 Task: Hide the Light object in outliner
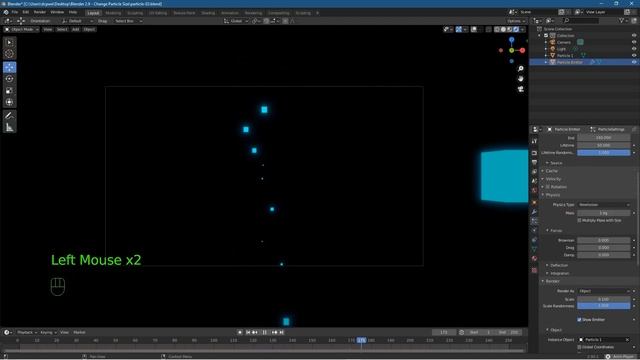(634, 49)
